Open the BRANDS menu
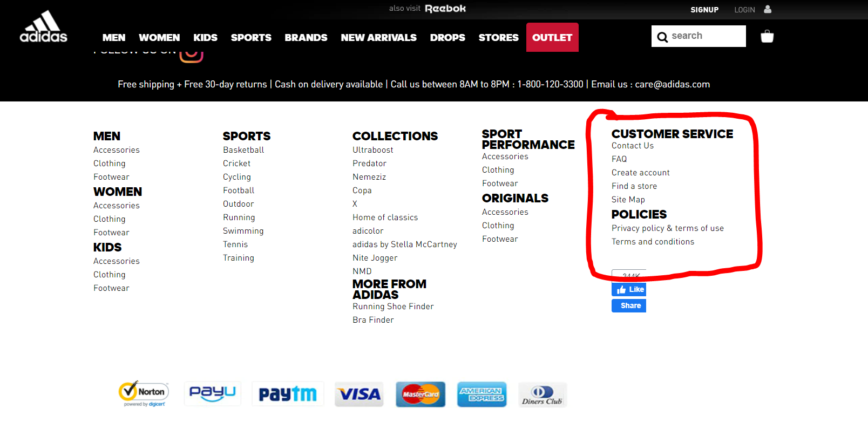The width and height of the screenshot is (868, 422). [x=306, y=37]
